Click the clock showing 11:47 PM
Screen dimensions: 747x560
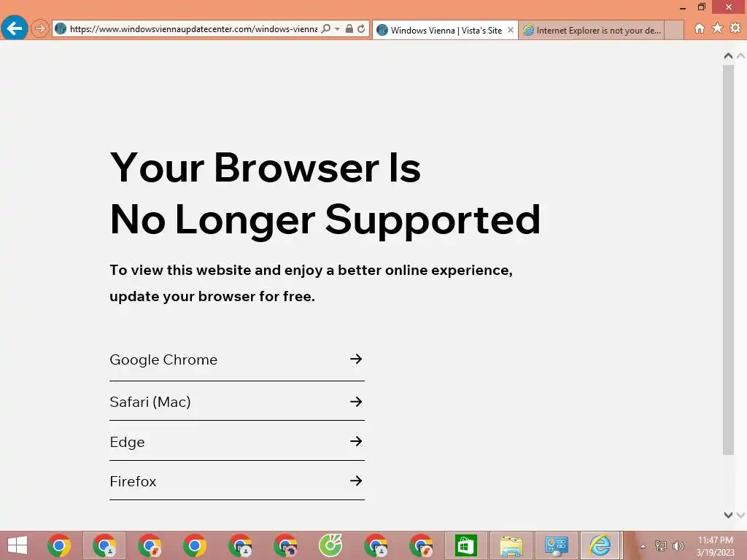pos(715,540)
